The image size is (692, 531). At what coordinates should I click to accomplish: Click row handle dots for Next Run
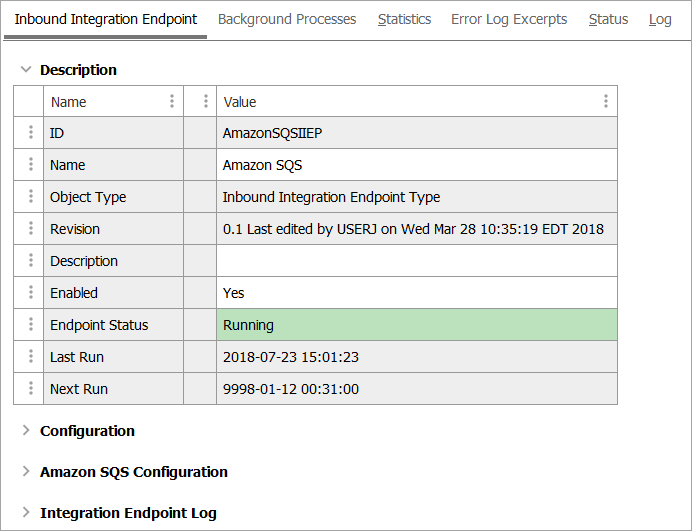click(x=31, y=389)
